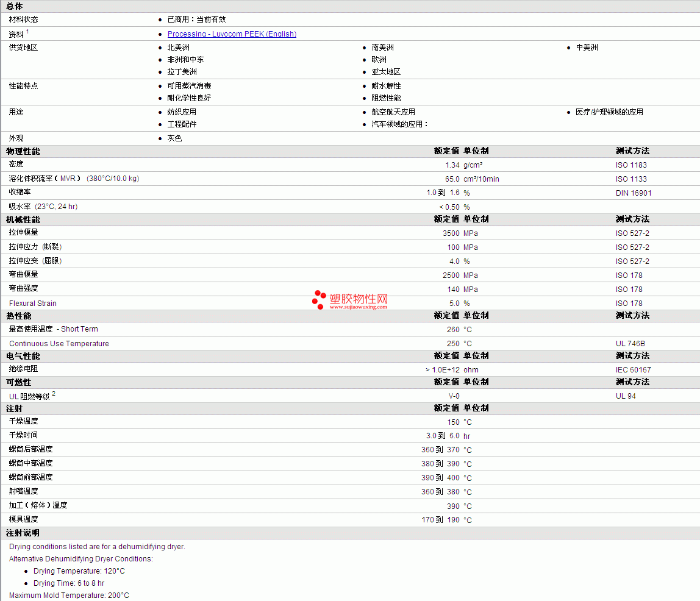Click the Flexural Strain row label
Image resolution: width=700 pixels, height=601 pixels.
(32, 304)
